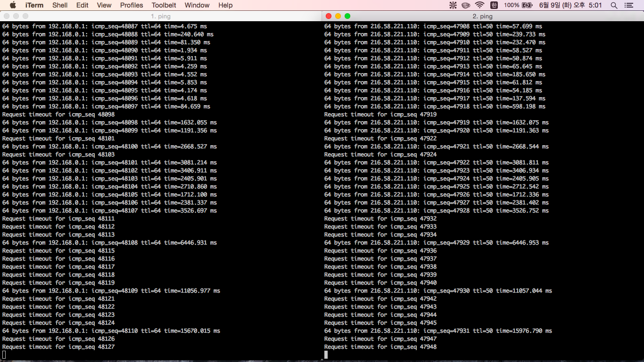The height and width of the screenshot is (362, 644).
Task: Open the Window menu
Action: point(197,5)
